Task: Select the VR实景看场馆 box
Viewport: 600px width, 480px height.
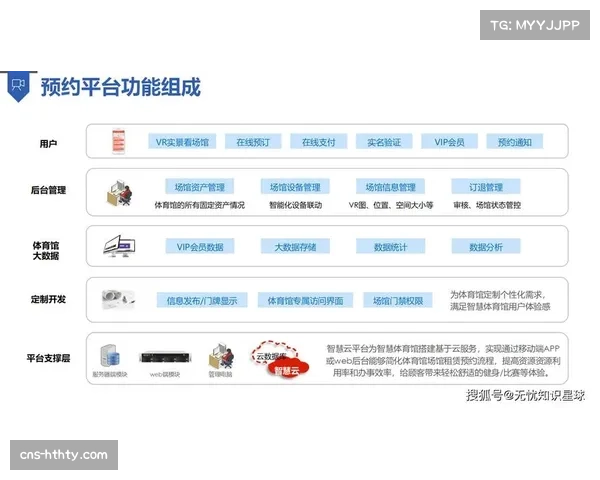Action: tap(182, 142)
